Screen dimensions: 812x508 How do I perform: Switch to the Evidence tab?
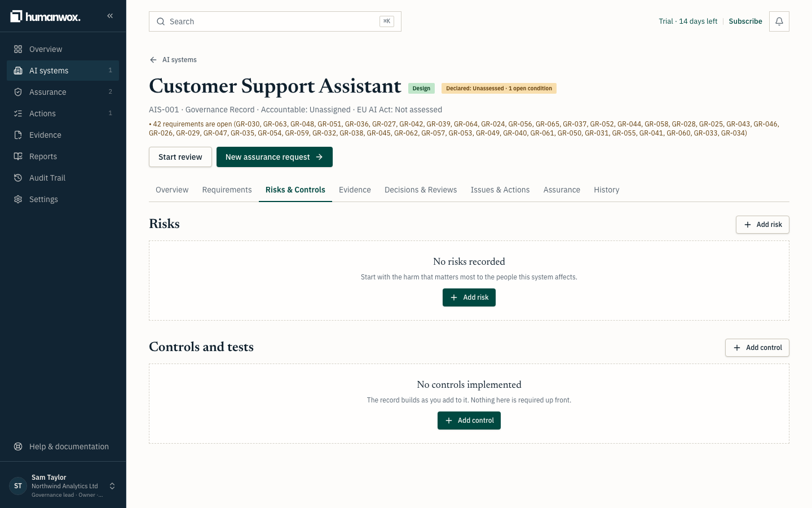pos(355,190)
